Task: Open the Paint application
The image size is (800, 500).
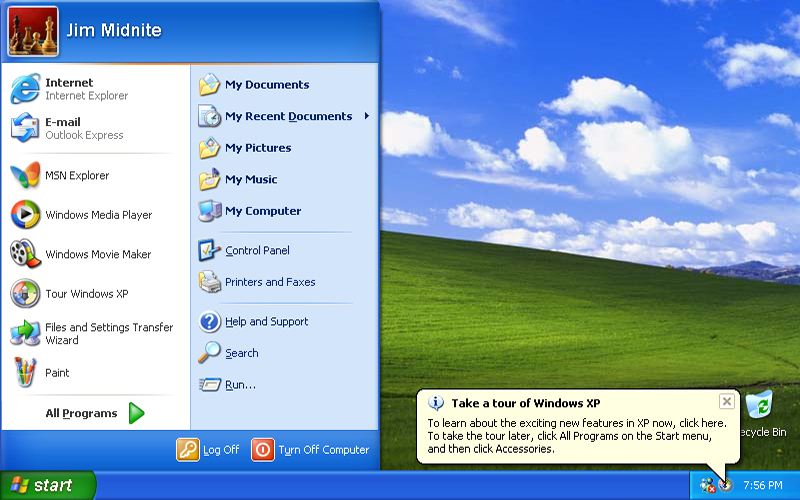Action: click(57, 373)
